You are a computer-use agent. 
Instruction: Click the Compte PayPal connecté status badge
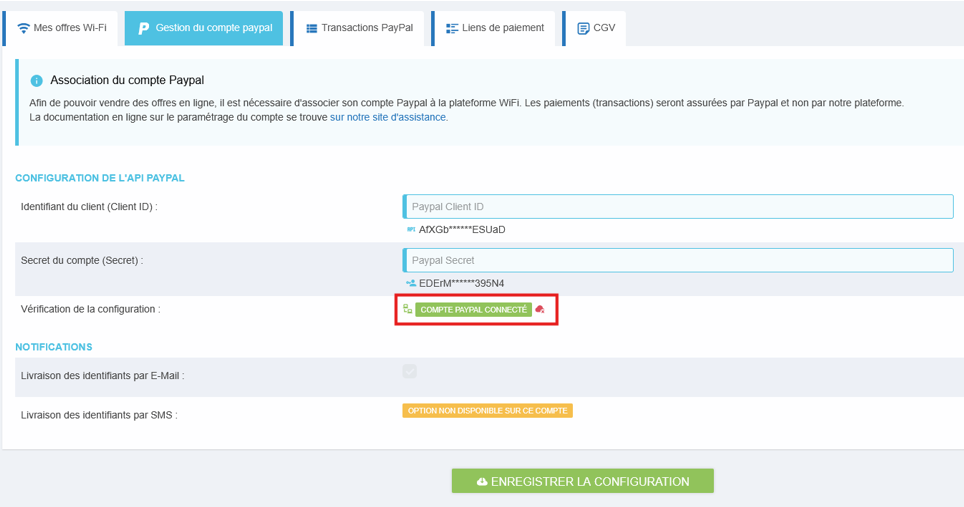pos(473,310)
